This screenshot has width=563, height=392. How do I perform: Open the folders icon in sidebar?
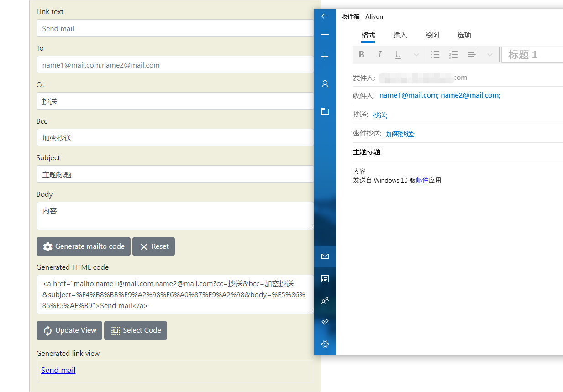click(325, 111)
